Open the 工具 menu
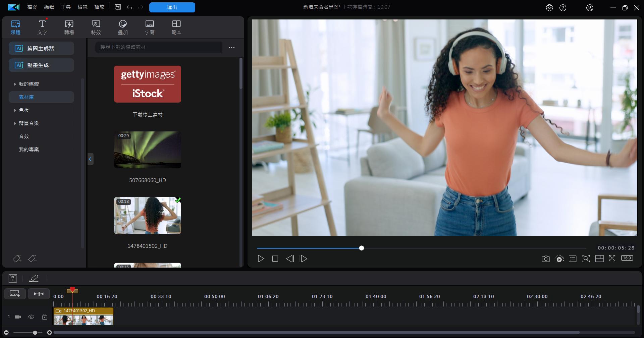The image size is (644, 338). [x=66, y=7]
